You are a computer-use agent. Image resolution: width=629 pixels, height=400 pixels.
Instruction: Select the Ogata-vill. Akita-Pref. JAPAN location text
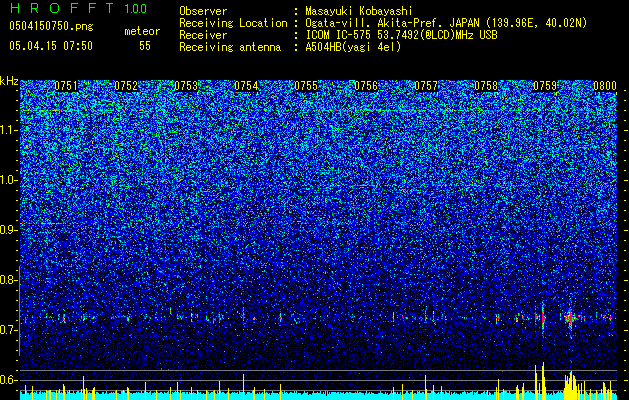tap(446, 23)
